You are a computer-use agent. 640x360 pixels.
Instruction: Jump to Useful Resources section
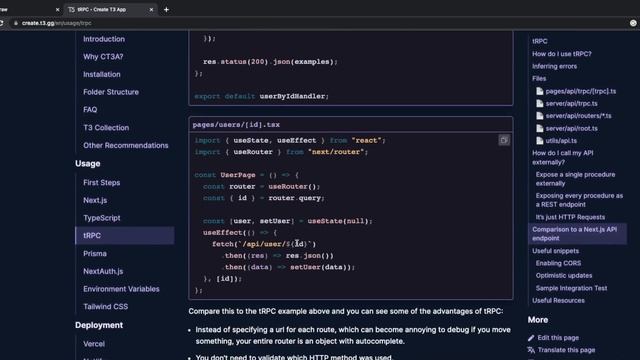(558, 300)
